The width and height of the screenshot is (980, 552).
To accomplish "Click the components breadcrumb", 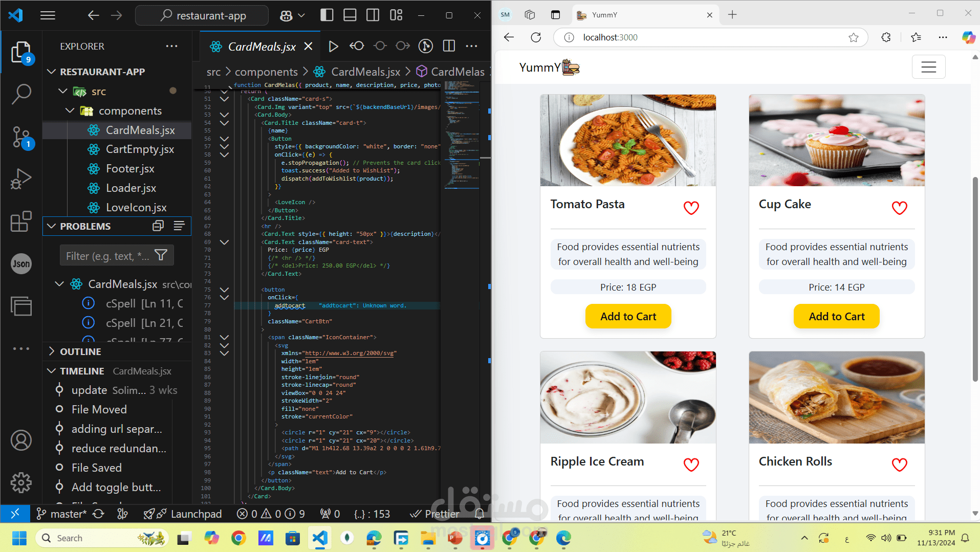I will click(x=266, y=72).
